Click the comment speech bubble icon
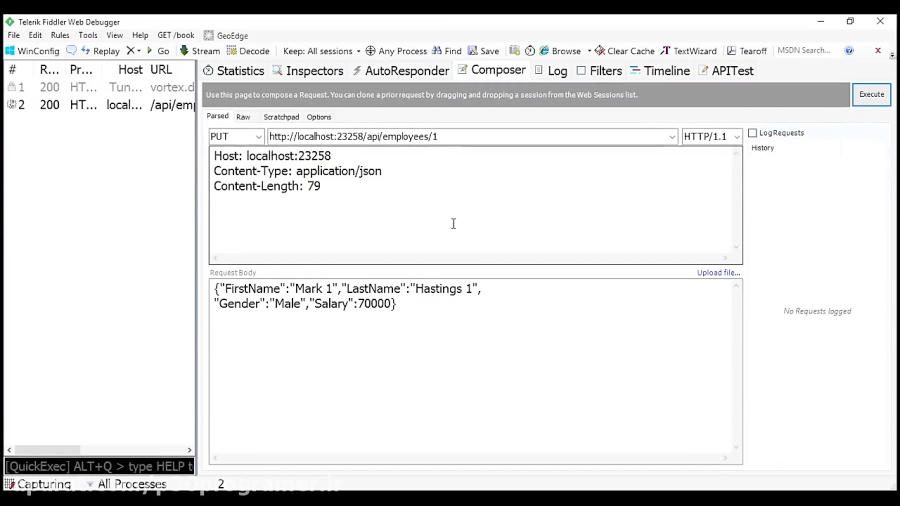Viewport: 900px width, 506px height. 71,50
